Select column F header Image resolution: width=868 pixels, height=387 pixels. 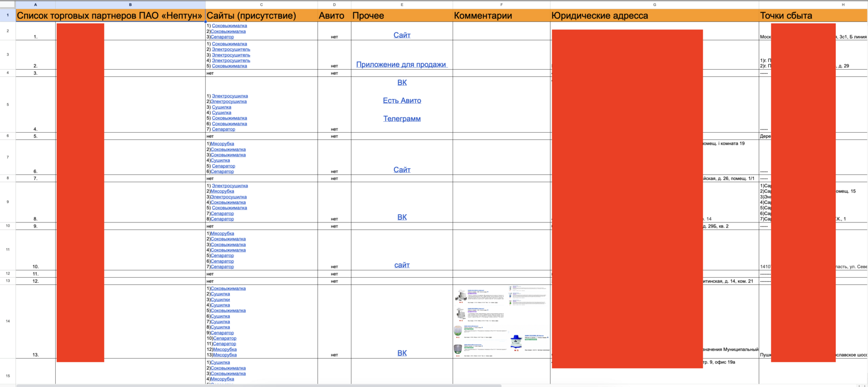tap(501, 5)
